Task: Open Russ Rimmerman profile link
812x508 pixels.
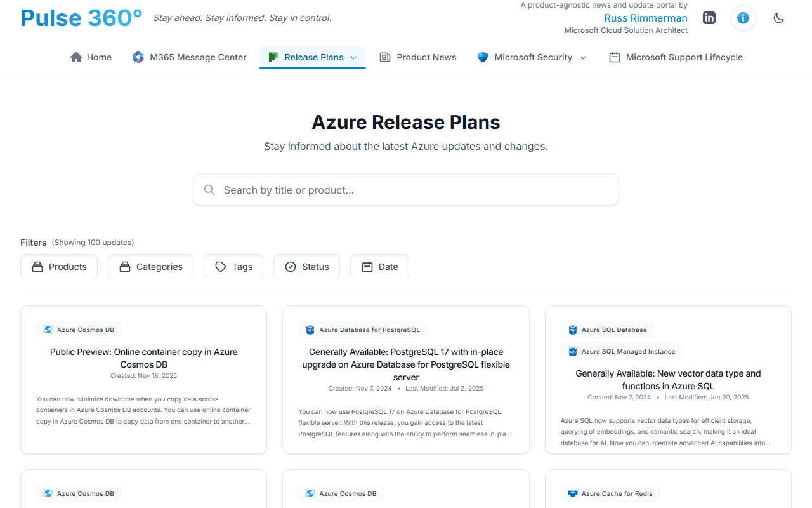Action: coord(646,18)
